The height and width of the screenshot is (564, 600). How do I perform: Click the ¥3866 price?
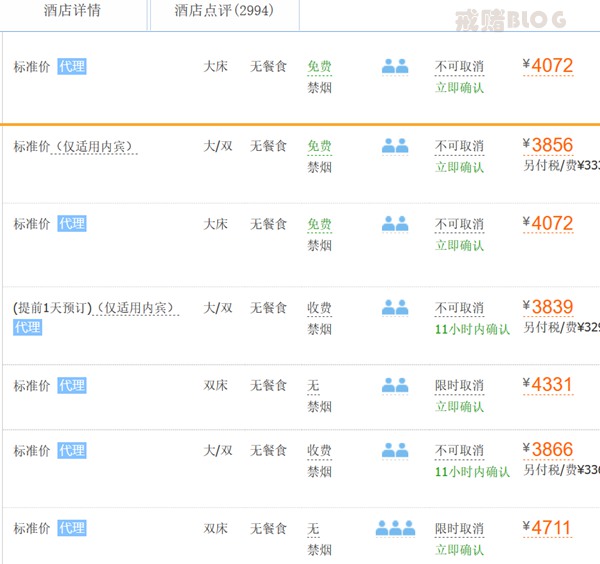(x=551, y=450)
